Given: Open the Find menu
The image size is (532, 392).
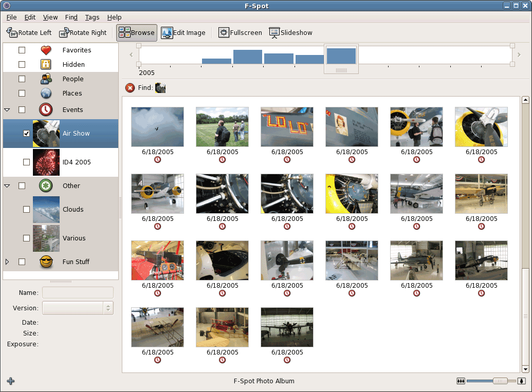Looking at the screenshot, I should coord(71,17).
